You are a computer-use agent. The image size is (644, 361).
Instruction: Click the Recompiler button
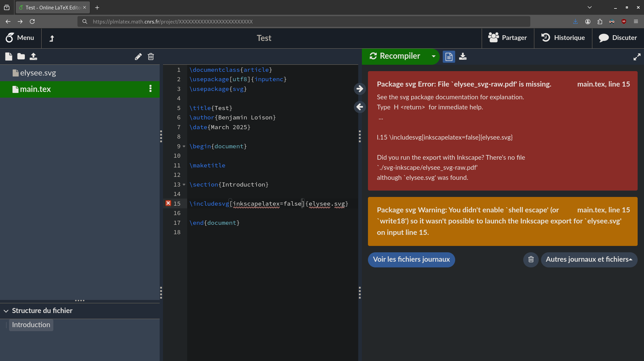coord(395,56)
